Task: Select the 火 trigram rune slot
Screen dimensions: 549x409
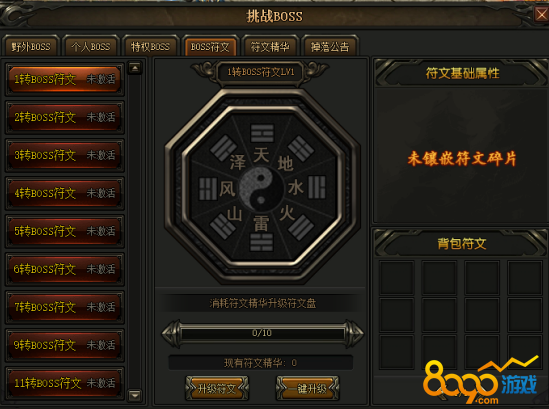Action: [300, 227]
